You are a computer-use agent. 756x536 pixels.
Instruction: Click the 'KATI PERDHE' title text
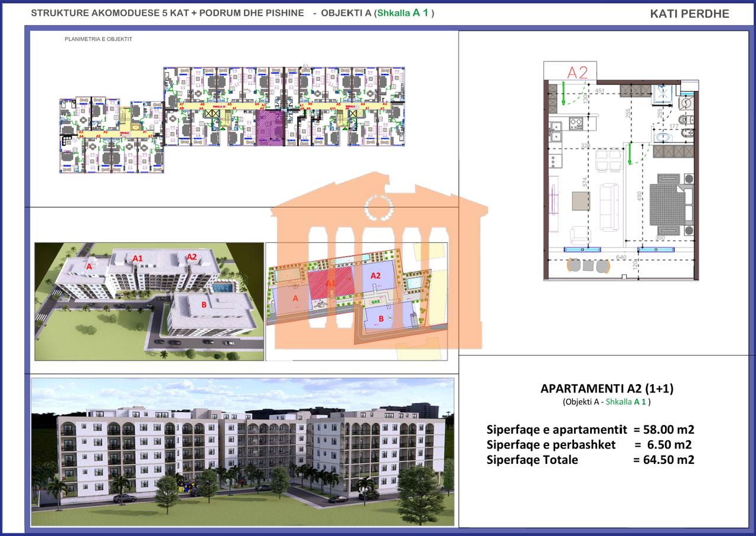coord(689,14)
